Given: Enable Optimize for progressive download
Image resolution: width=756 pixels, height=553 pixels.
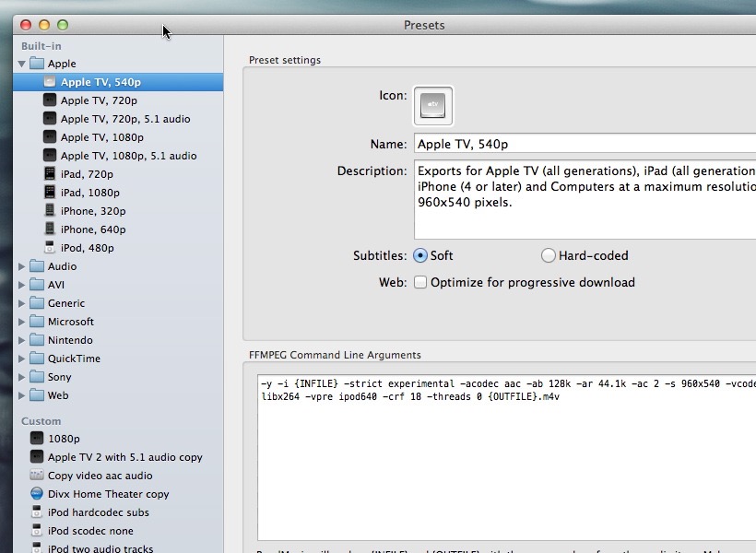Looking at the screenshot, I should [x=420, y=282].
